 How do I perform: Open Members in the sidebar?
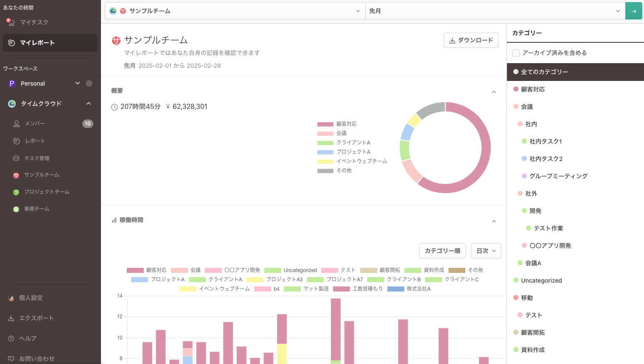(35, 124)
